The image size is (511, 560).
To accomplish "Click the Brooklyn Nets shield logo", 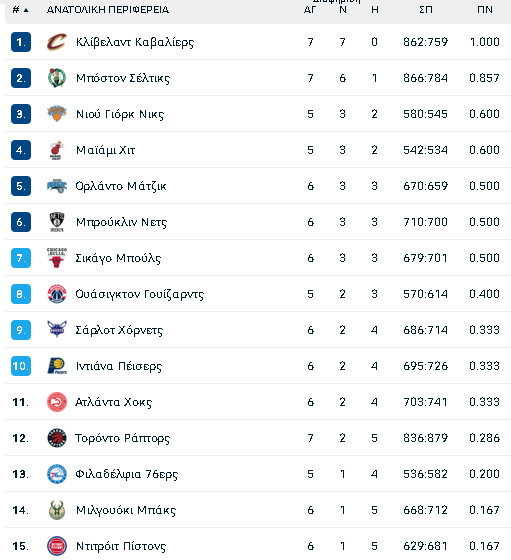I will pos(57,222).
